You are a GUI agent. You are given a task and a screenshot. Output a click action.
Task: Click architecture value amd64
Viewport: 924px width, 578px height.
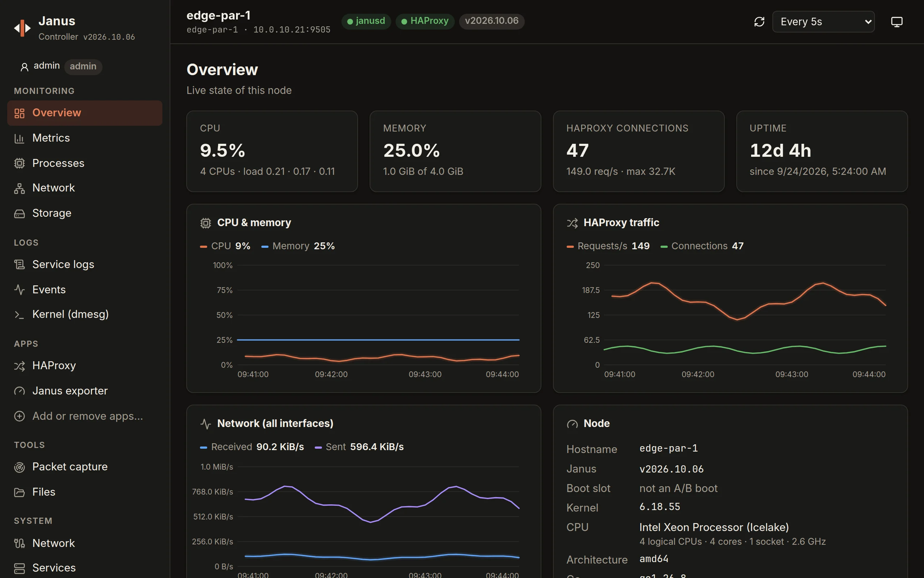click(654, 559)
